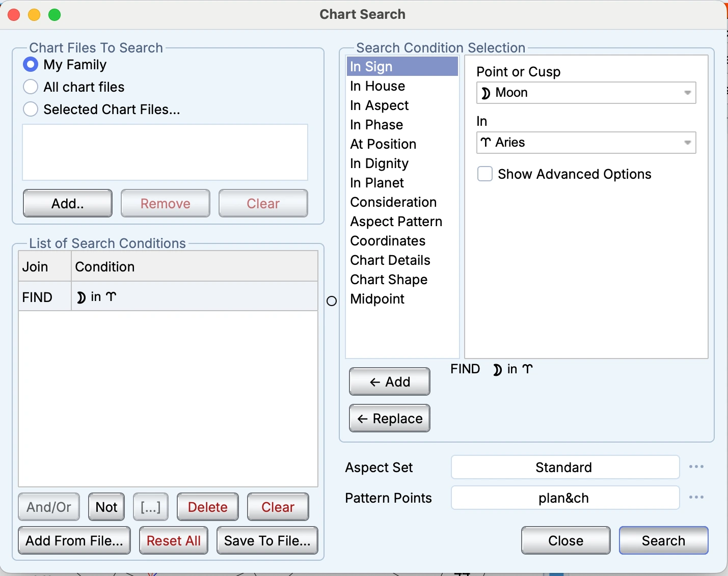The width and height of the screenshot is (728, 576).
Task: Enable Show Advanced Options checkbox
Action: (485, 174)
